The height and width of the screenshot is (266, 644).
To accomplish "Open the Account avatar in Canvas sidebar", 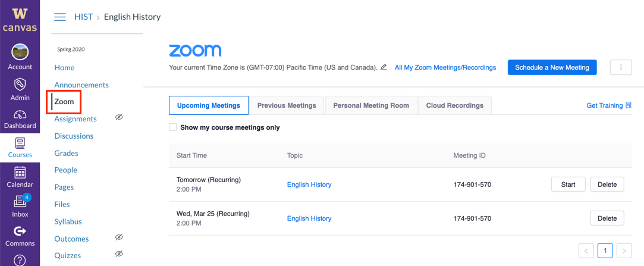I will 20,52.
